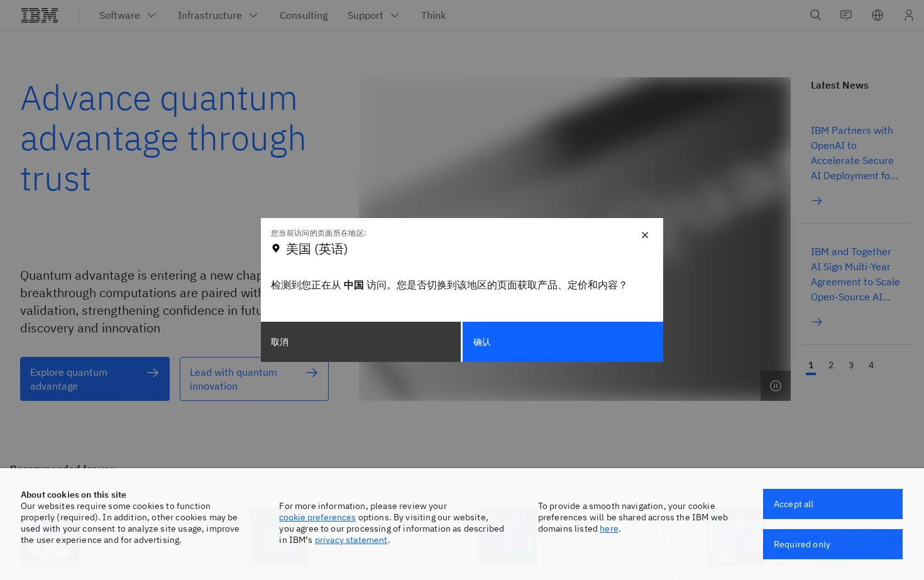Open the Consulting menu item

click(304, 15)
